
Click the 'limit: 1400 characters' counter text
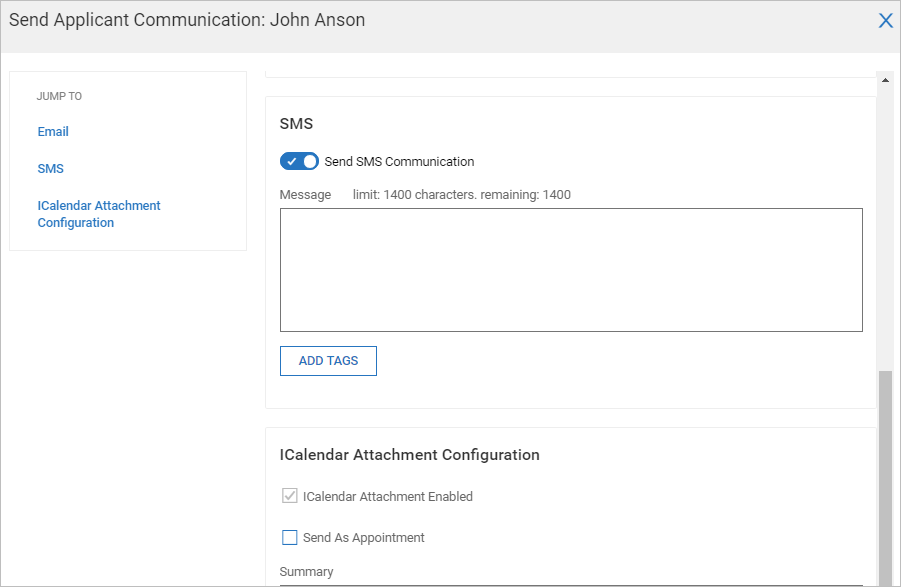point(461,195)
